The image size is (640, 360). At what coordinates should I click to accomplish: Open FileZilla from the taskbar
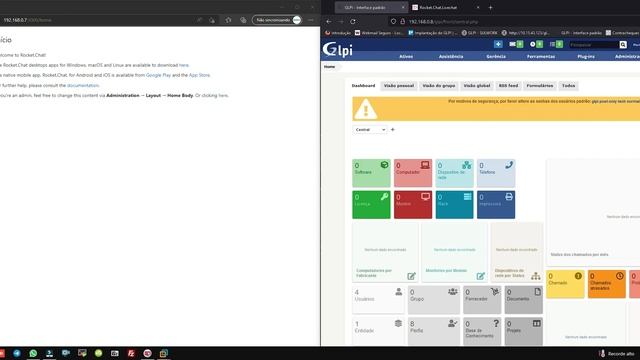[x=131, y=353]
